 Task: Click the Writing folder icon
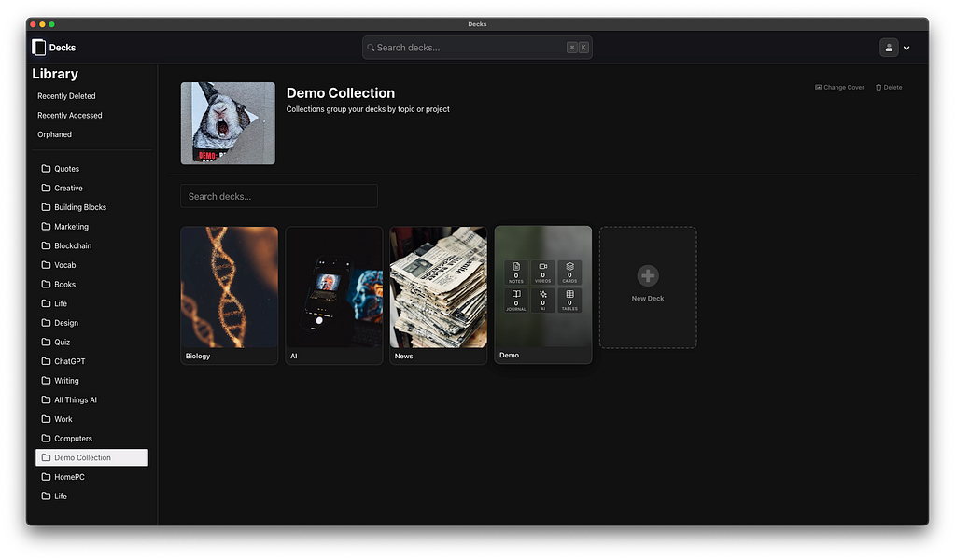46,380
